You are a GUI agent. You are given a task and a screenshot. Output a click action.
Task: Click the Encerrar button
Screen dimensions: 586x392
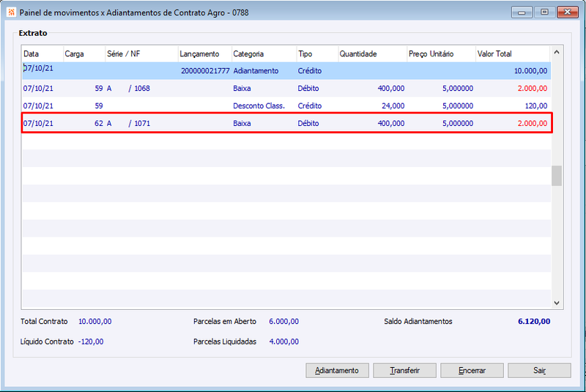click(x=472, y=370)
